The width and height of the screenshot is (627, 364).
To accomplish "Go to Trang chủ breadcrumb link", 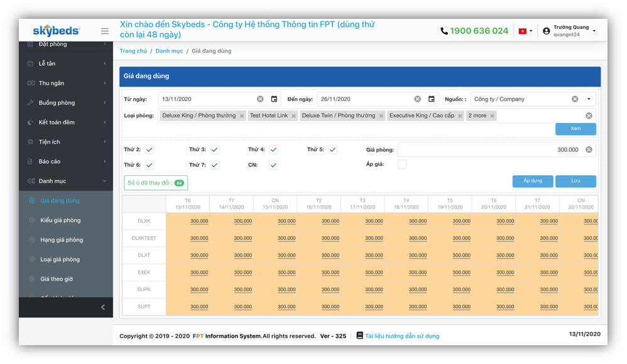I will click(x=133, y=51).
